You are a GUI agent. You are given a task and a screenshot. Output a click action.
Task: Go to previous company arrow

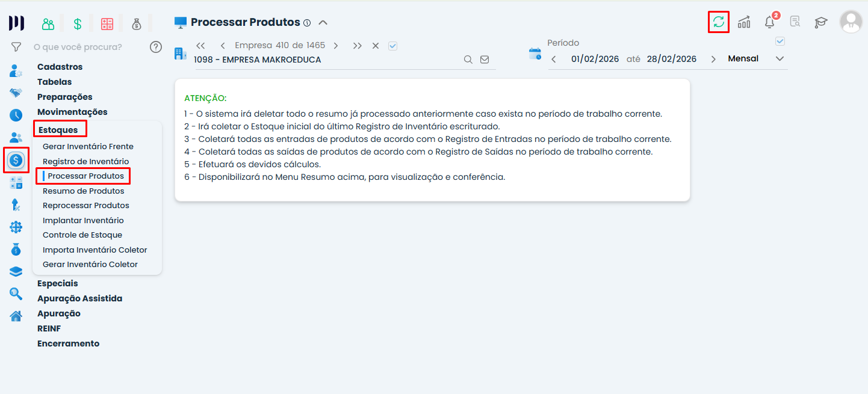click(x=223, y=46)
